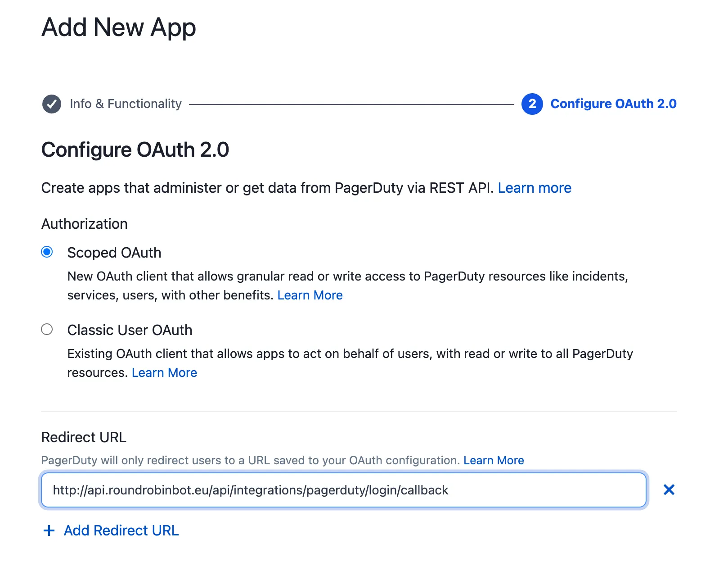Click the Configure OAuth 2.0 section heading

135,150
